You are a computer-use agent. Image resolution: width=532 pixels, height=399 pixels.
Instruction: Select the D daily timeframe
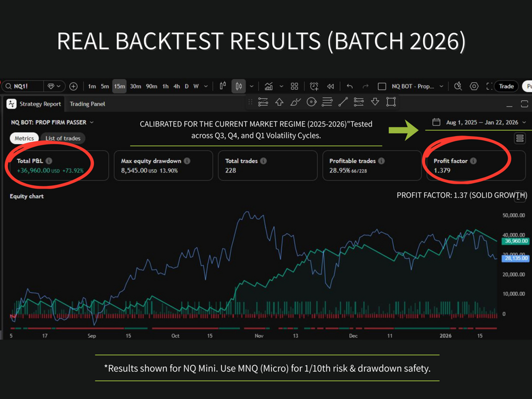click(187, 86)
